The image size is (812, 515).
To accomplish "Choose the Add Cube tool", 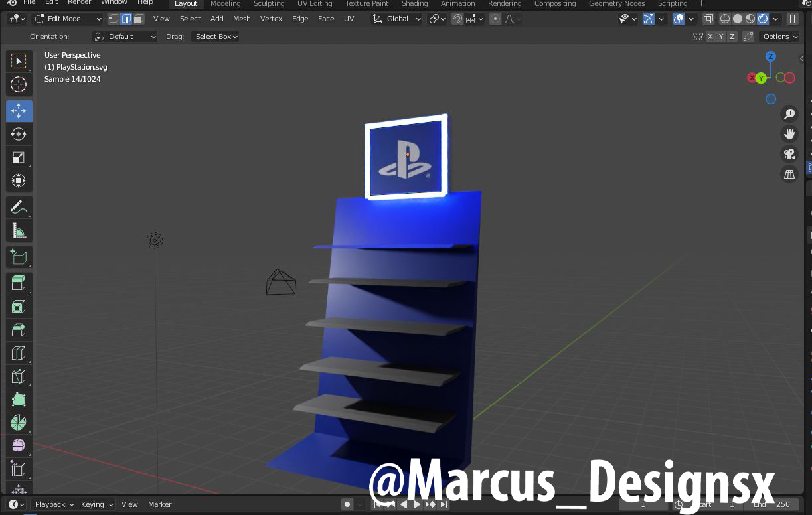I will (x=19, y=257).
